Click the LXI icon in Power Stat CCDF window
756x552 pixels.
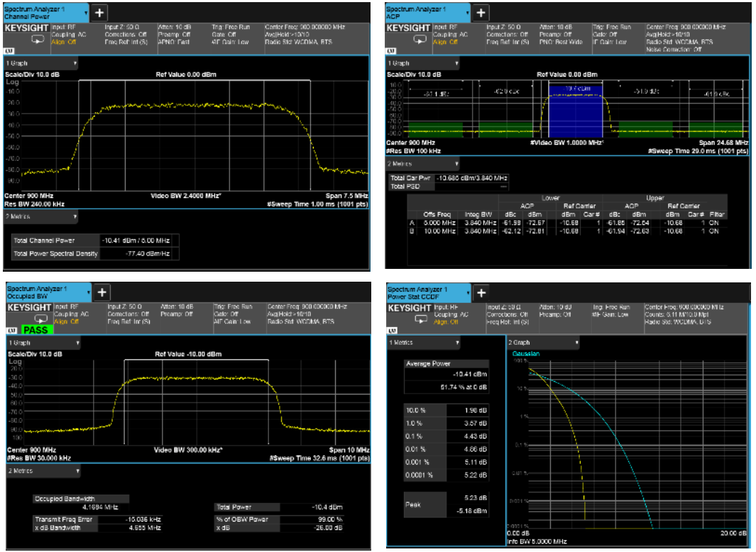[393, 331]
